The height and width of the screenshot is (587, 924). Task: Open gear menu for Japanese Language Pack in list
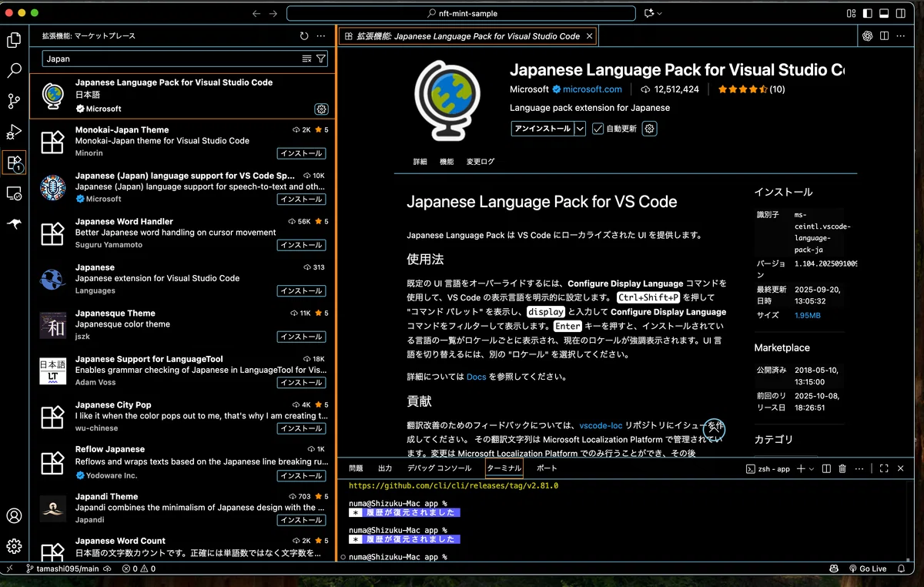coord(321,109)
